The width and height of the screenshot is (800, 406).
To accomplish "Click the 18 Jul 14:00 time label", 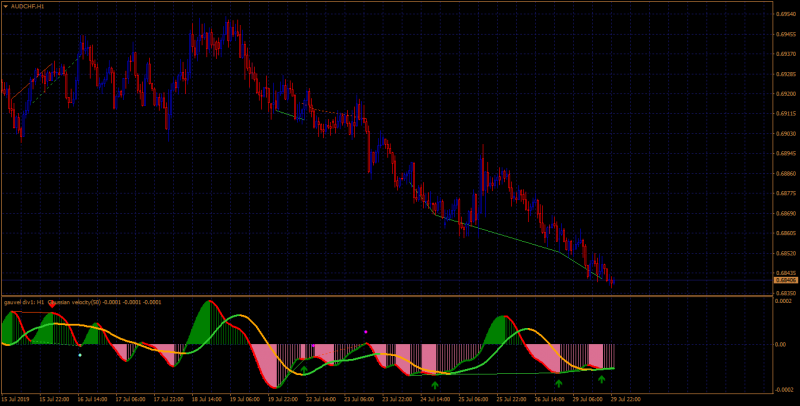I will pyautogui.click(x=207, y=399).
